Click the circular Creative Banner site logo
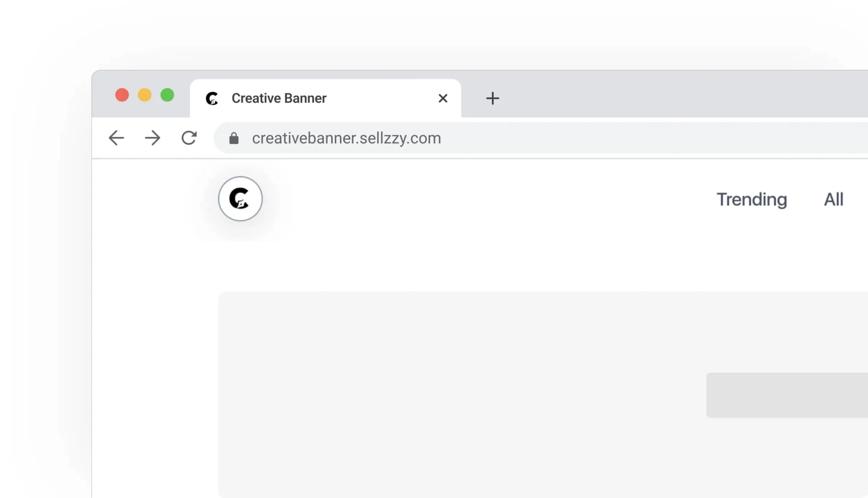 240,199
